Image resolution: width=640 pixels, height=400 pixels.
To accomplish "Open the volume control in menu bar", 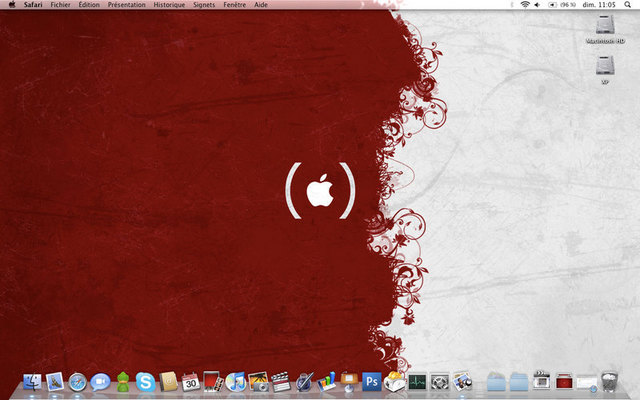I will 538,4.
